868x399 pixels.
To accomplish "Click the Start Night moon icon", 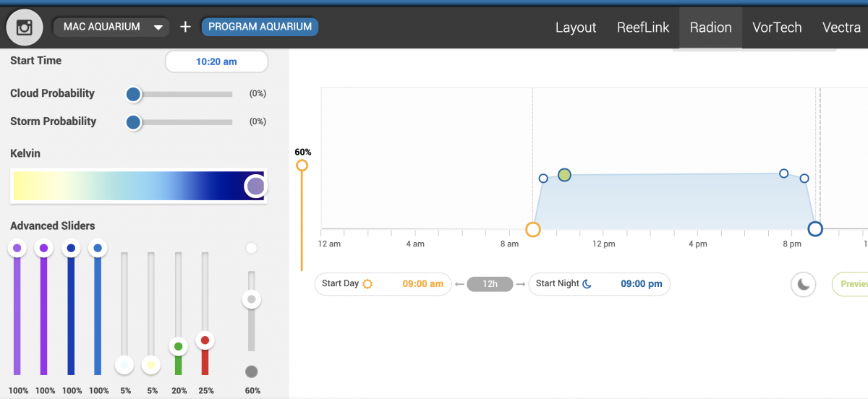I will click(587, 284).
